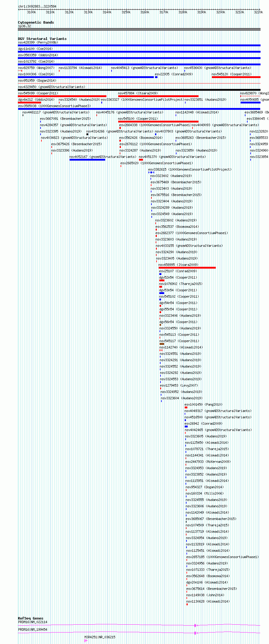Click the esv2447933 (McKernan2009) label

point(208,462)
